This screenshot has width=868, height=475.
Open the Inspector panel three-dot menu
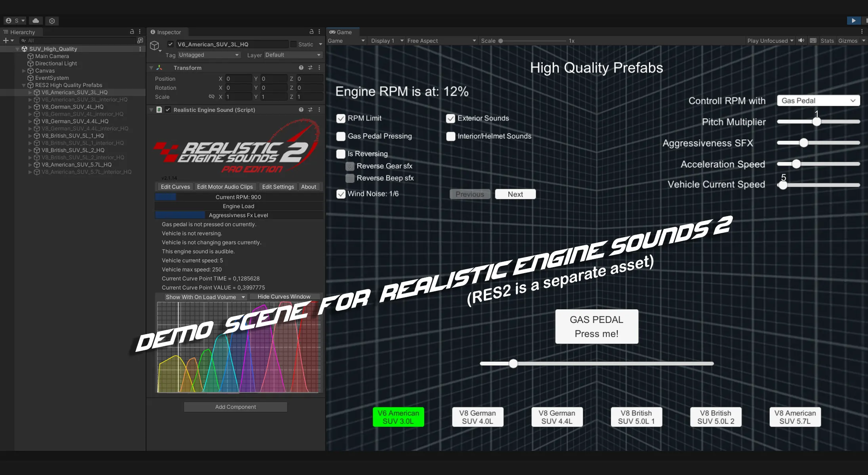319,32
